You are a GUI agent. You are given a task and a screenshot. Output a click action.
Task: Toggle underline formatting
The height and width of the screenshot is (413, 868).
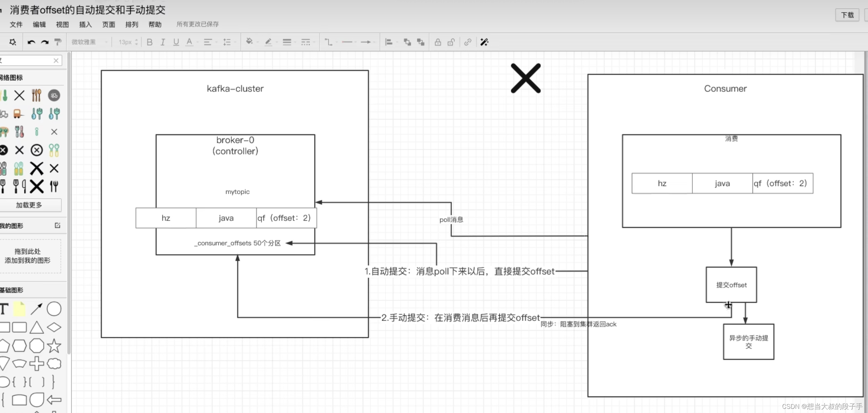click(176, 42)
